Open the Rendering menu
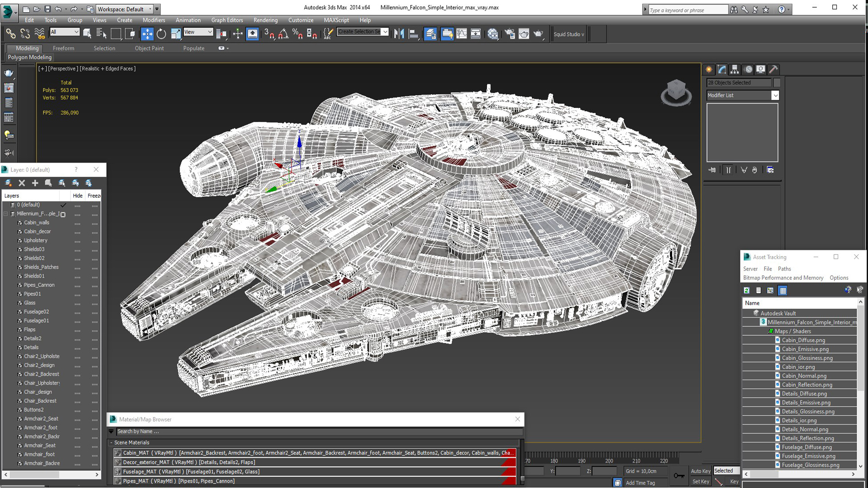 point(265,20)
